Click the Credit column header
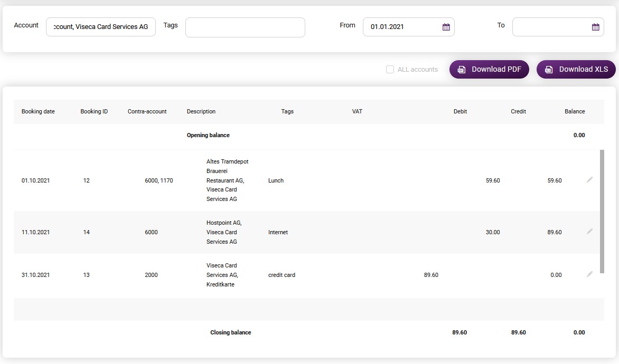This screenshot has height=364, width=619. coord(518,112)
